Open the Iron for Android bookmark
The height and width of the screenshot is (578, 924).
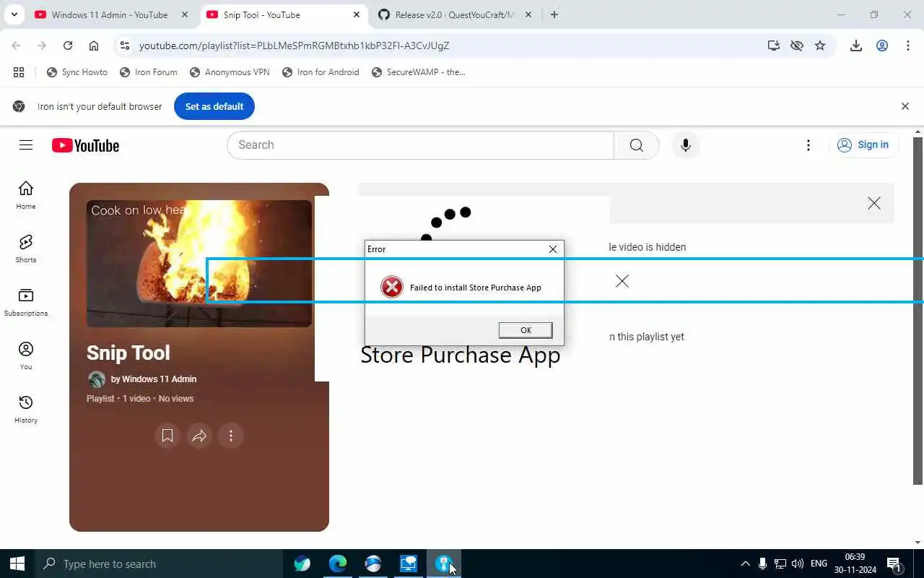tap(321, 72)
